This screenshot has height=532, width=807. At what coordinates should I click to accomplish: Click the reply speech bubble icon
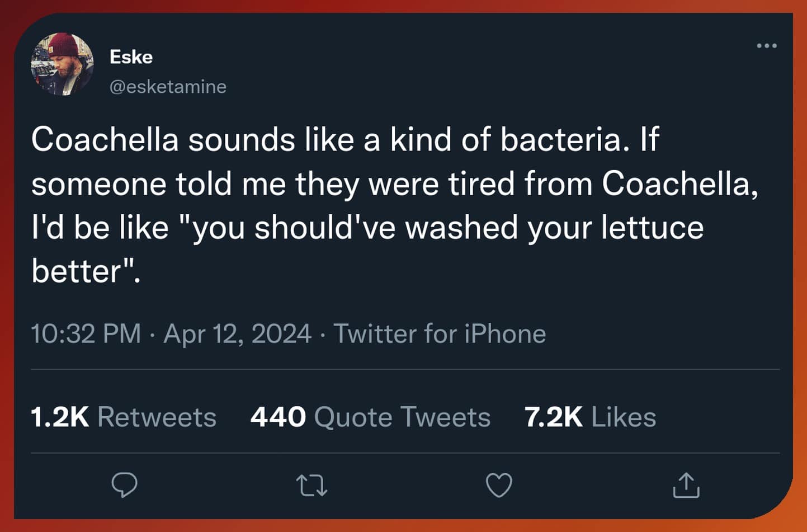(124, 484)
